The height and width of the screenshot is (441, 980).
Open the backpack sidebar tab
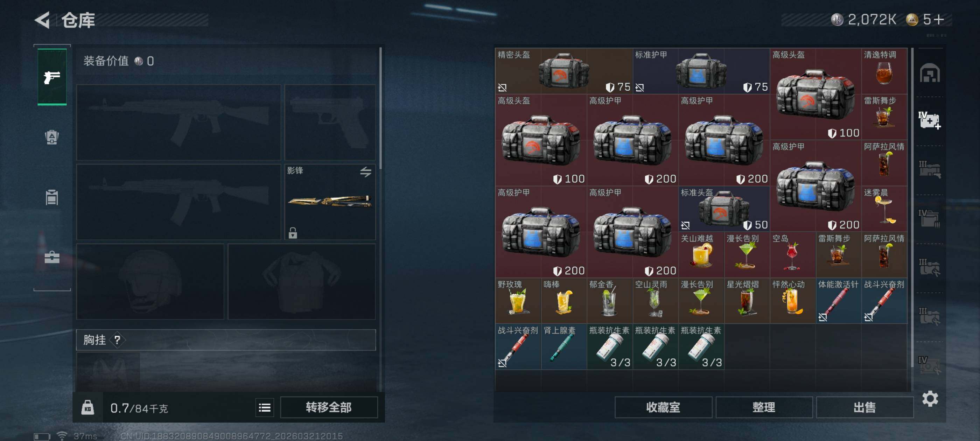(52, 137)
